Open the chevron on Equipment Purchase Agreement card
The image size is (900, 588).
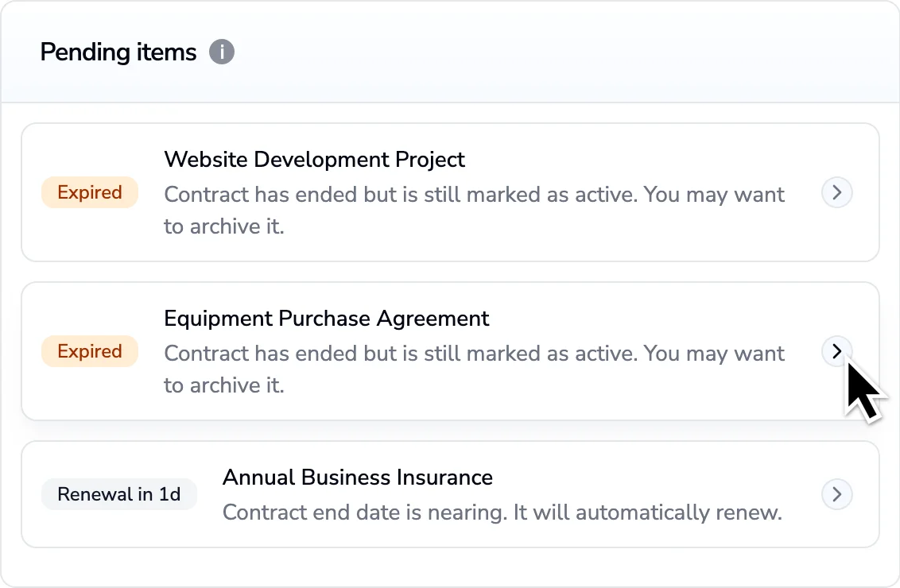click(836, 351)
